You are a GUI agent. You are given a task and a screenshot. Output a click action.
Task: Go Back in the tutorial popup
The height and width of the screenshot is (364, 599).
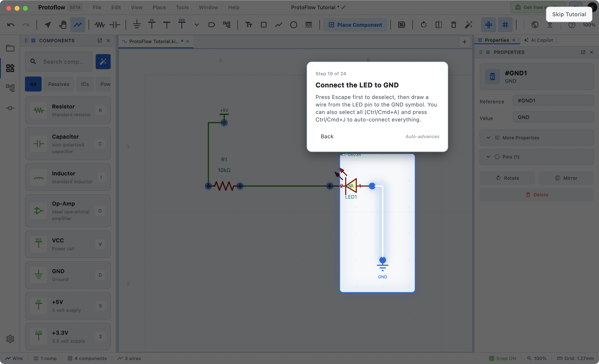[327, 136]
